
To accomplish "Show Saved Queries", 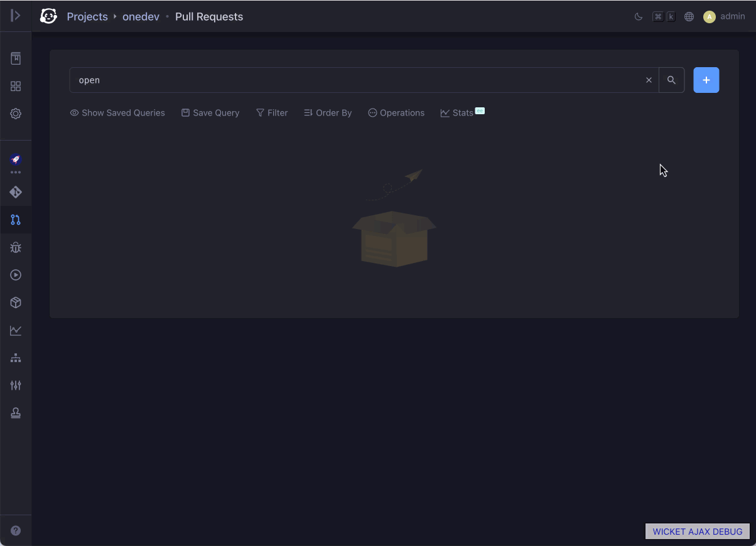I will point(117,112).
